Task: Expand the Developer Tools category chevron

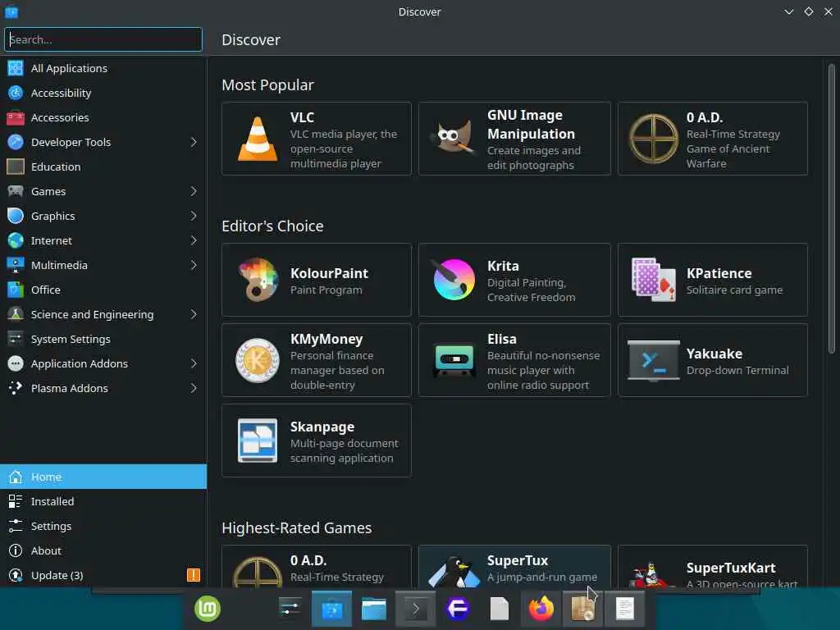Action: tap(194, 142)
